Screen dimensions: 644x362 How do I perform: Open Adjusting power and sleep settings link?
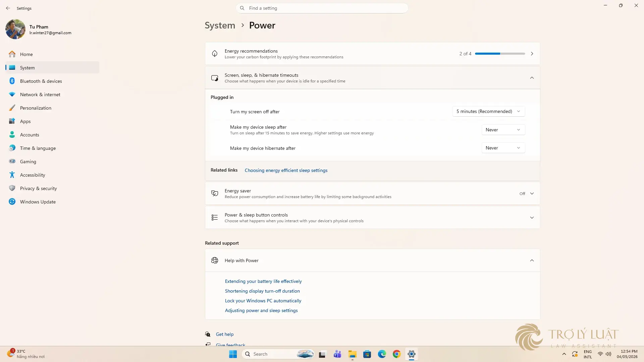(x=261, y=310)
